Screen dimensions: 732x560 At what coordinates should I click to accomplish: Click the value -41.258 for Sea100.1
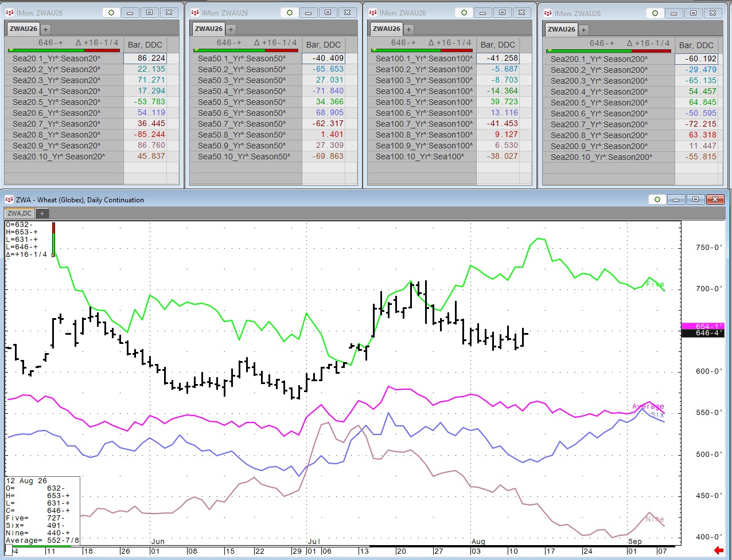tap(503, 58)
